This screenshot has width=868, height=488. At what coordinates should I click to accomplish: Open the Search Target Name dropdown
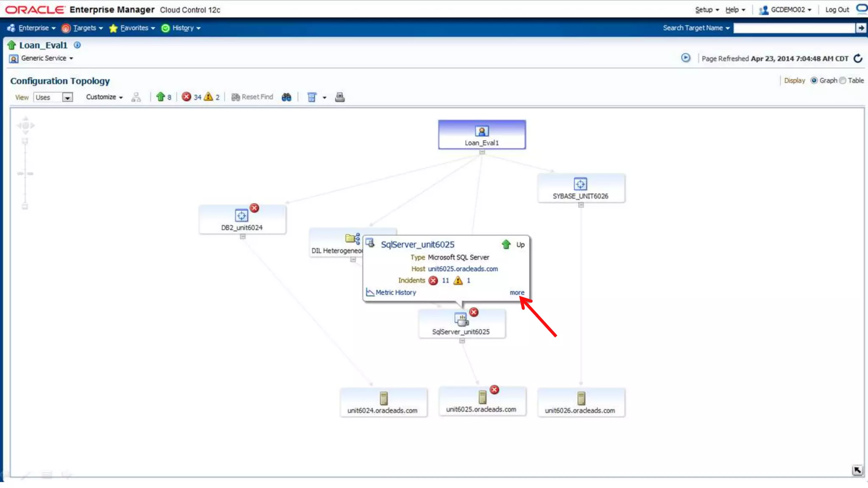point(696,28)
